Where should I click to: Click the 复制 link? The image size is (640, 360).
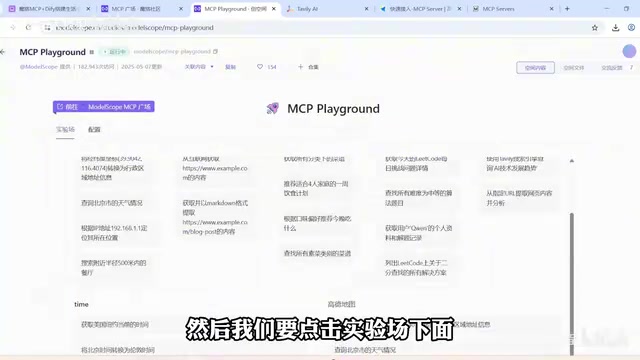pyautogui.click(x=231, y=67)
